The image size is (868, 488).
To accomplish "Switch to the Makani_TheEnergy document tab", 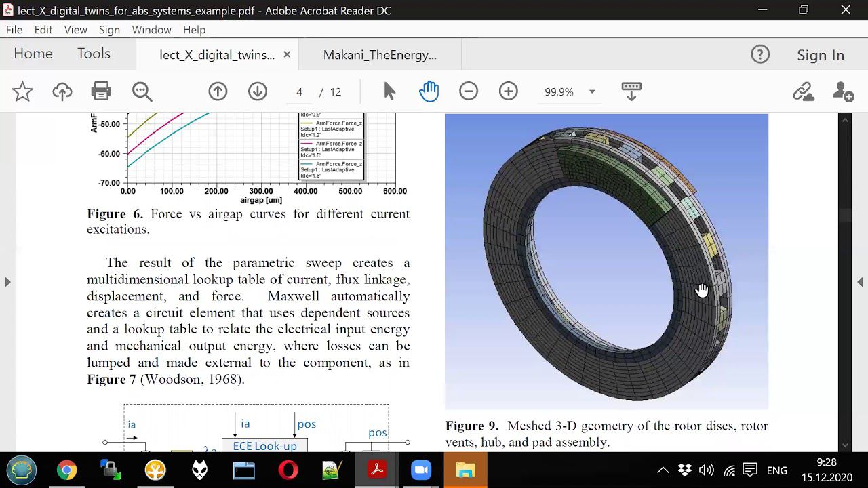I will coord(380,55).
